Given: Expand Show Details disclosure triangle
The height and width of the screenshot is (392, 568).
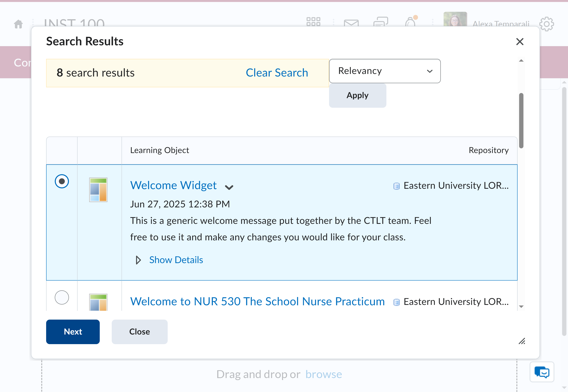Looking at the screenshot, I should click(138, 260).
